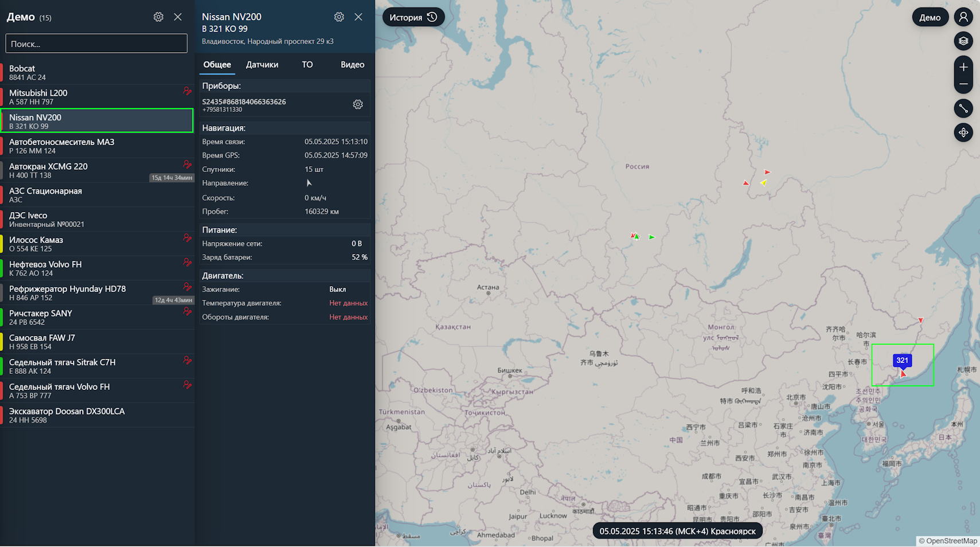Viewport: 980px width, 547px height.
Task: Click the center-on-location crosshair icon
Action: (x=963, y=132)
